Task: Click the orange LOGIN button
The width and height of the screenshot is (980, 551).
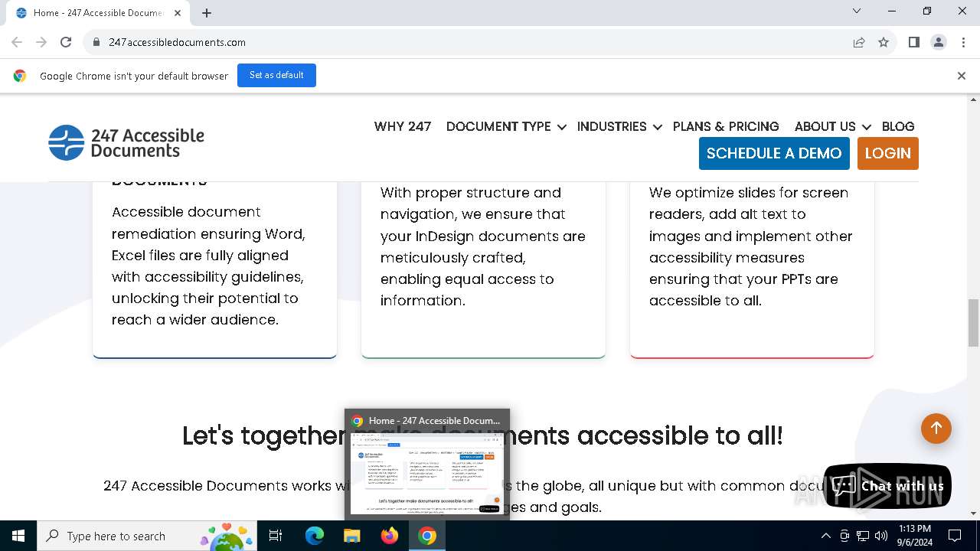Action: click(888, 153)
